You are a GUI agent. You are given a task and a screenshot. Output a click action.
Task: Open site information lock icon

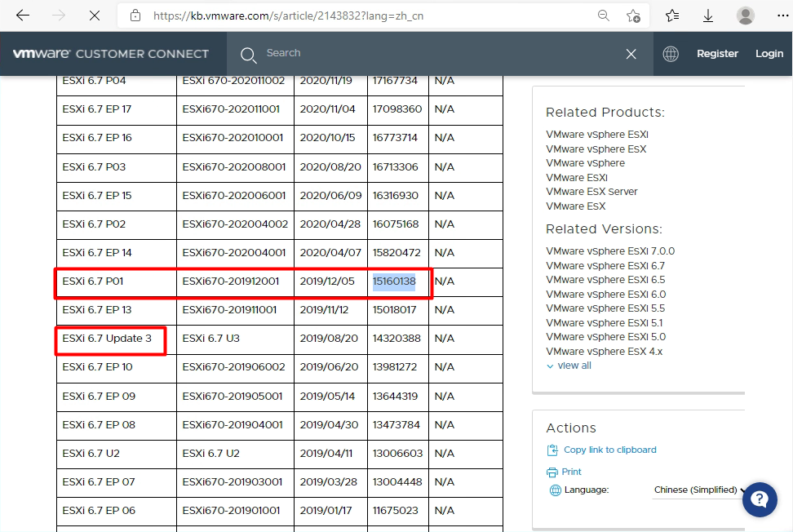(135, 16)
